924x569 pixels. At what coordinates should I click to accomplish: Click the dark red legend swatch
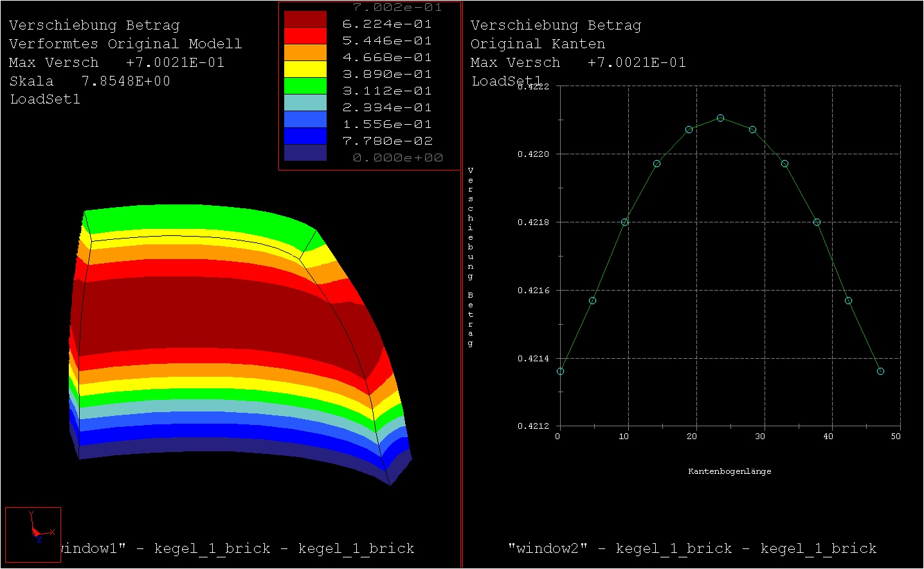(x=305, y=19)
